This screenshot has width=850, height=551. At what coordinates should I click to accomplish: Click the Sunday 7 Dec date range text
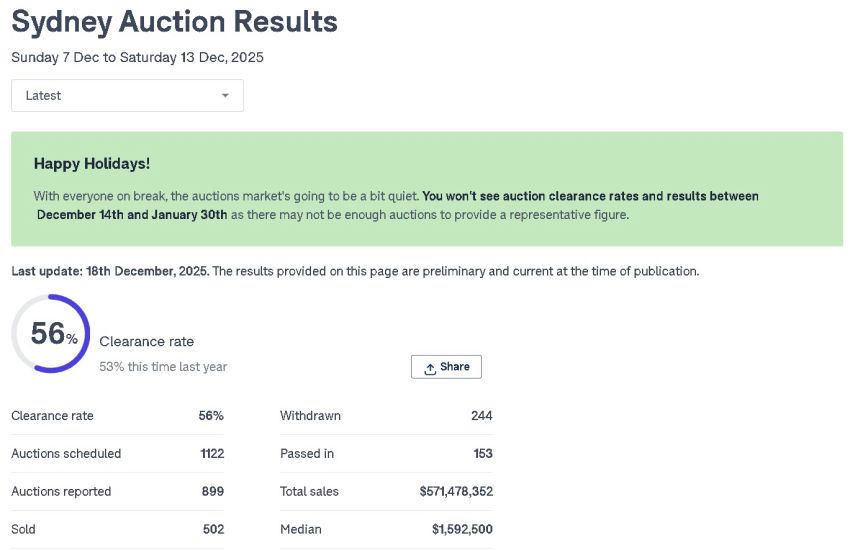click(x=137, y=58)
